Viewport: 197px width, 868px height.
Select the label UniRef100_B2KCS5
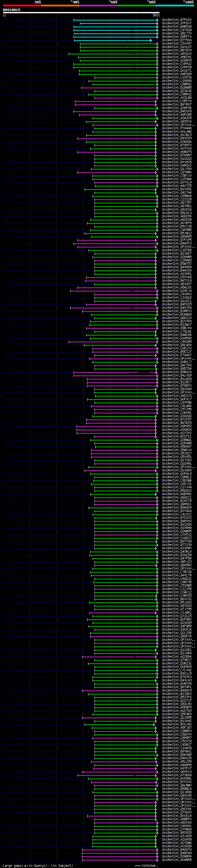pyautogui.click(x=176, y=501)
